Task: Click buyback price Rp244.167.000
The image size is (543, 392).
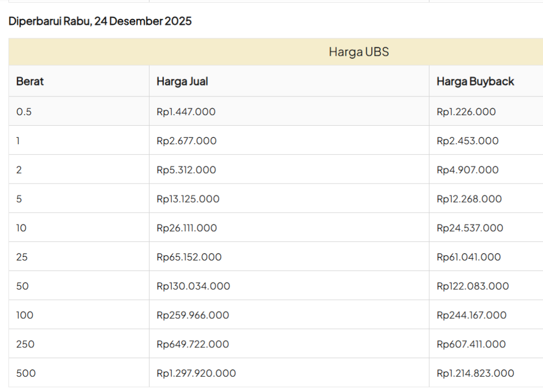Action: point(471,315)
